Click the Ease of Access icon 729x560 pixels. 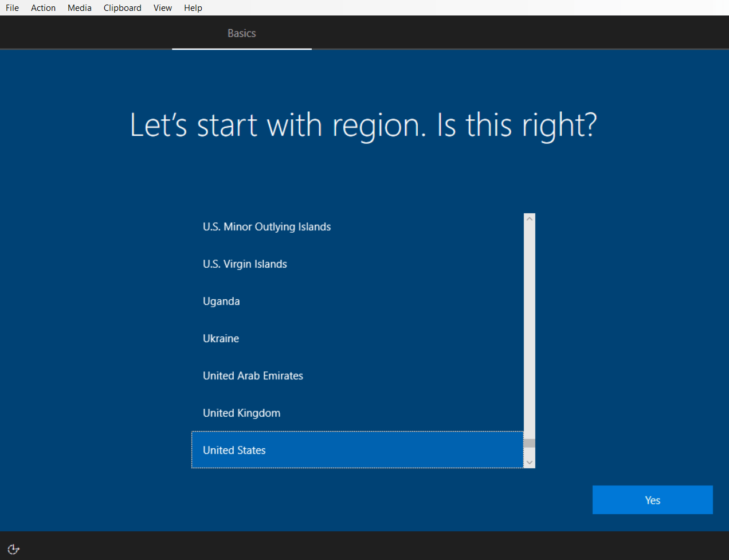[x=13, y=549]
